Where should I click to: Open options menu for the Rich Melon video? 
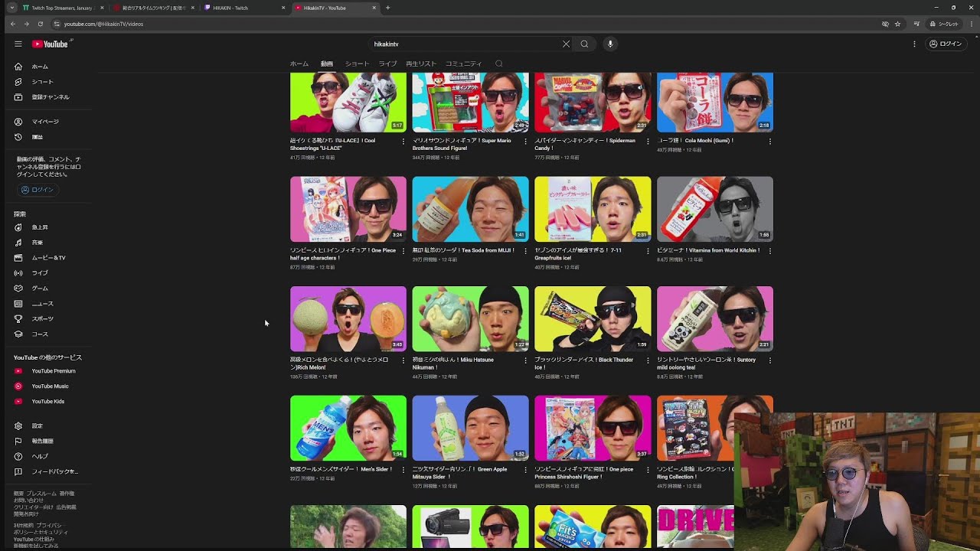click(403, 360)
